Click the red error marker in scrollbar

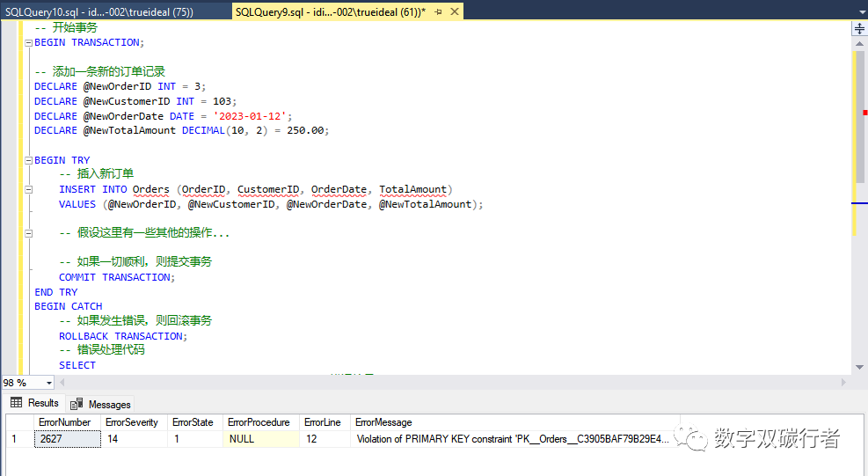pyautogui.click(x=865, y=113)
